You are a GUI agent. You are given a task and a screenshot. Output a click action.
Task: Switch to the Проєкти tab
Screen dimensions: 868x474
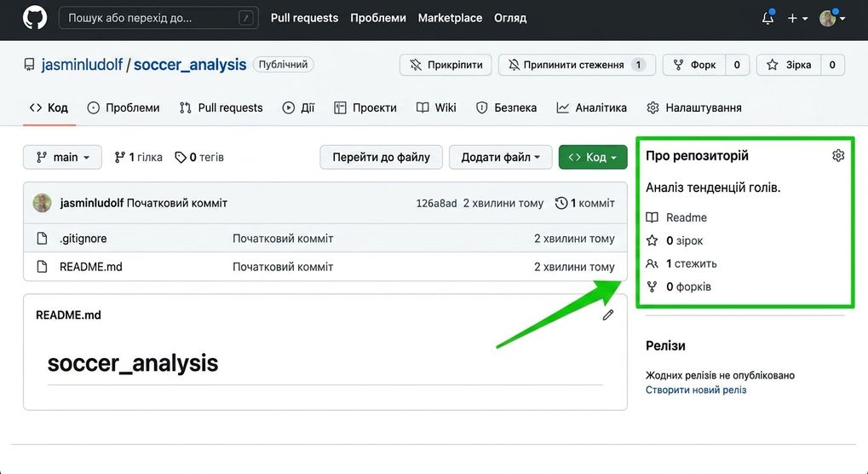(x=365, y=107)
